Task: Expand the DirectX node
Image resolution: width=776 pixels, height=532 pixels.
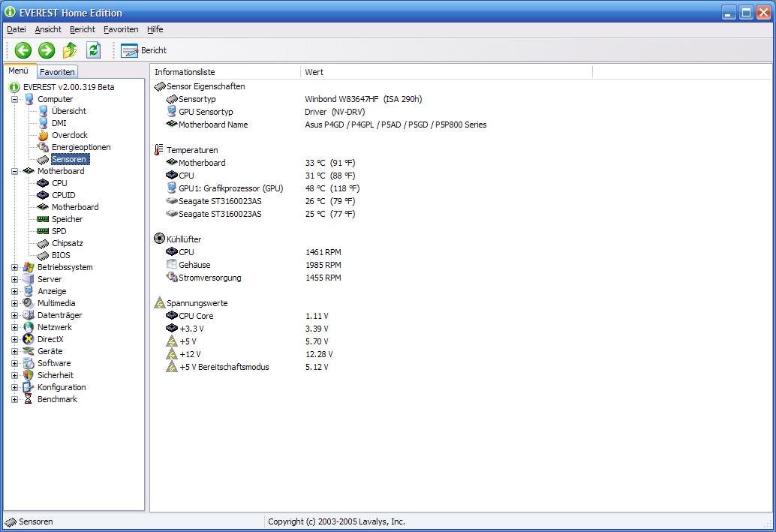Action: [x=14, y=339]
